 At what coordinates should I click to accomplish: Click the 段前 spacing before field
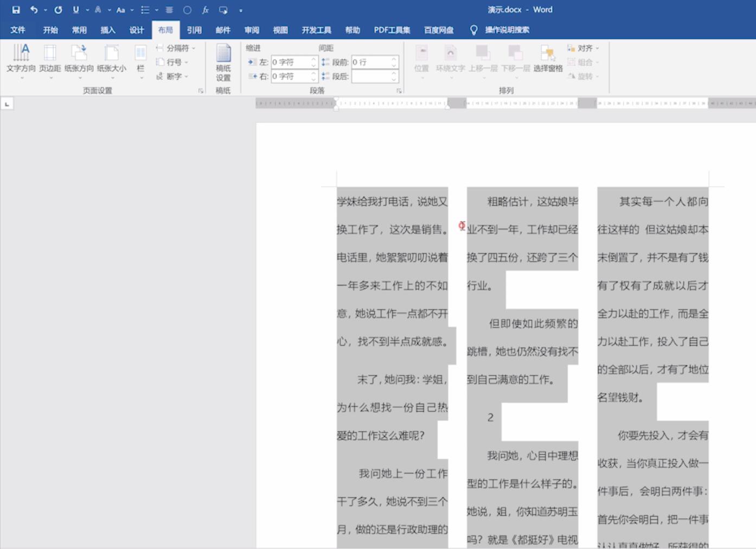[x=371, y=62]
